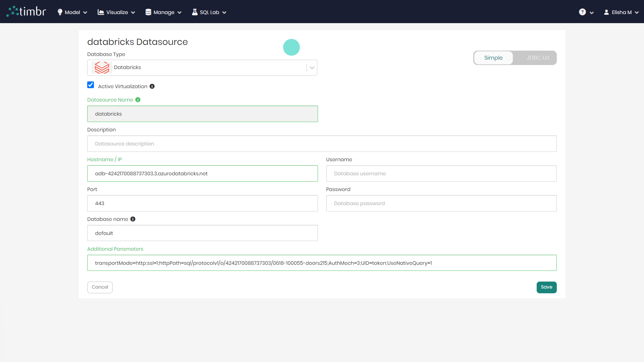This screenshot has width=644, height=362.
Task: Click the info icon next to Database name
Action: point(133,219)
